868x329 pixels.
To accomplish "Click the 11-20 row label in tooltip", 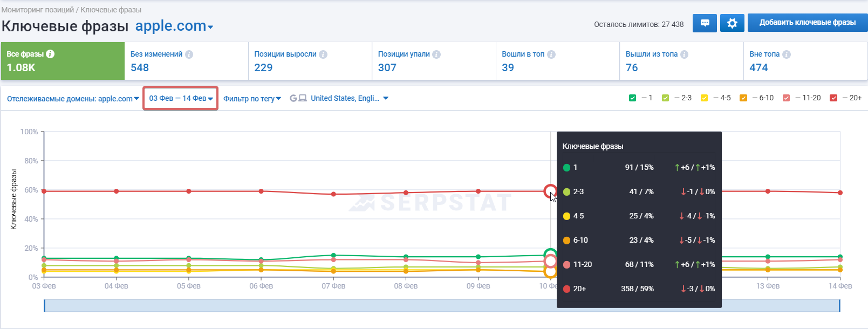I will tap(583, 264).
